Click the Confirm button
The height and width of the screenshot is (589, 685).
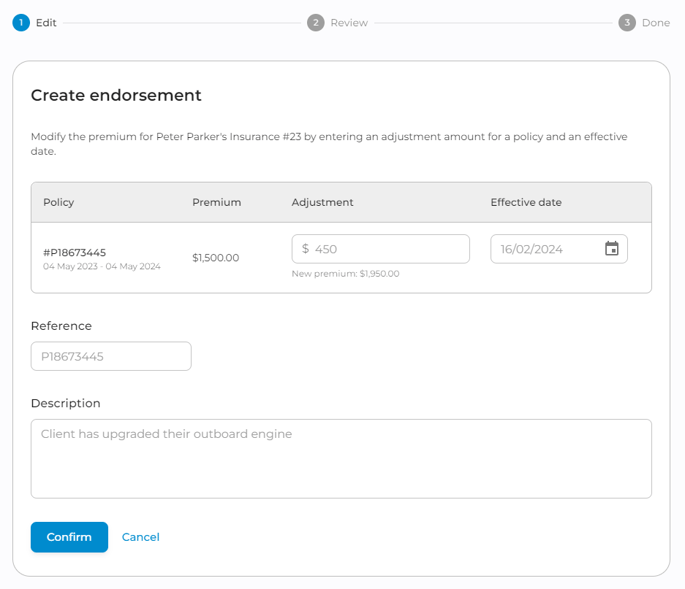[x=69, y=537]
